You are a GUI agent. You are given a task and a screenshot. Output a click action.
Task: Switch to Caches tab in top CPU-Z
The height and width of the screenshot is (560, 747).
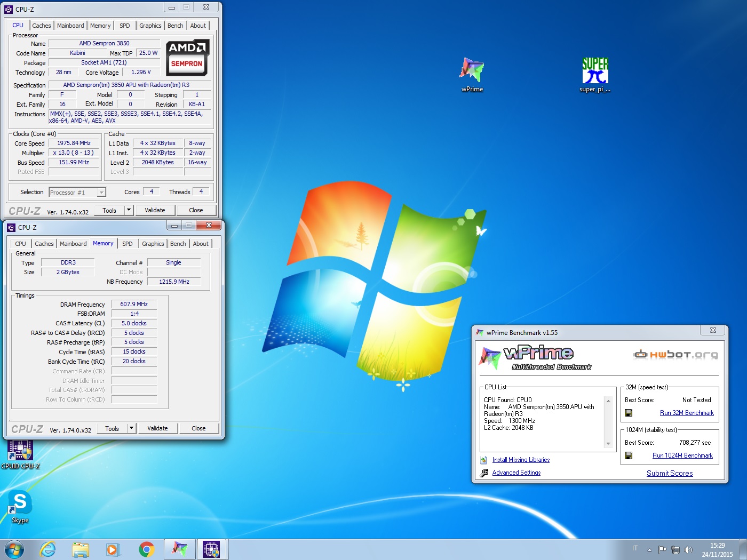click(42, 26)
